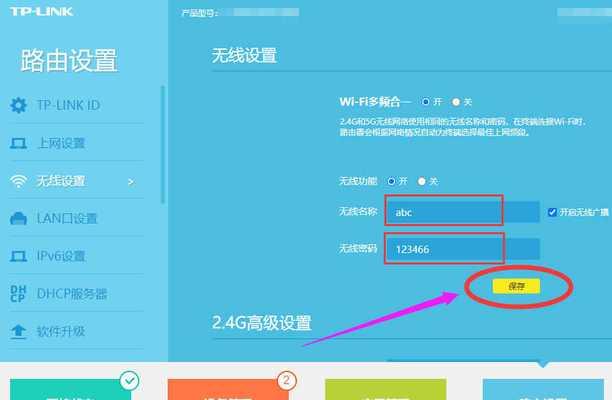
Task: Click the LAN口设置 port icon
Action: coord(18,219)
